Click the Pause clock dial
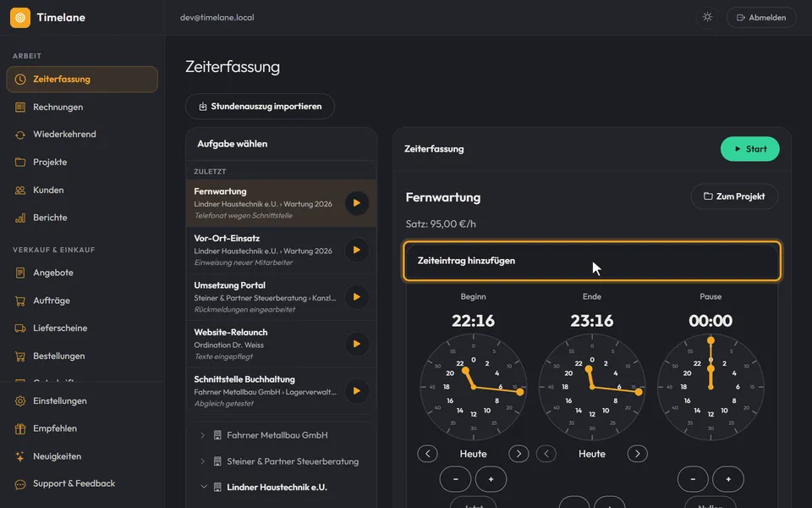This screenshot has width=812, height=508. (x=710, y=387)
